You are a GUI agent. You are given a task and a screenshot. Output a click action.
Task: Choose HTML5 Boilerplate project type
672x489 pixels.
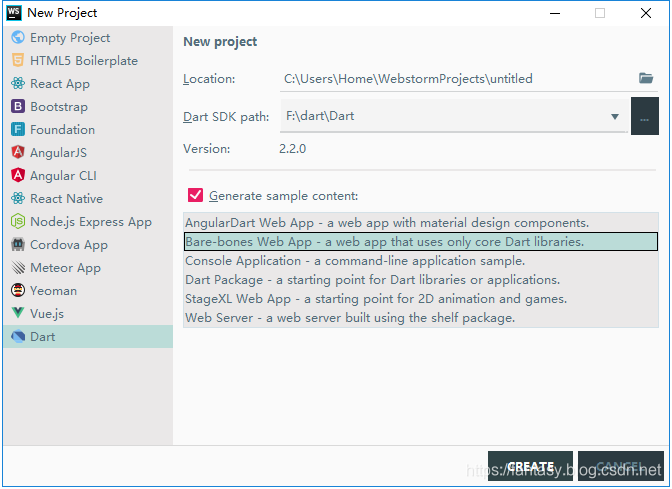click(88, 60)
